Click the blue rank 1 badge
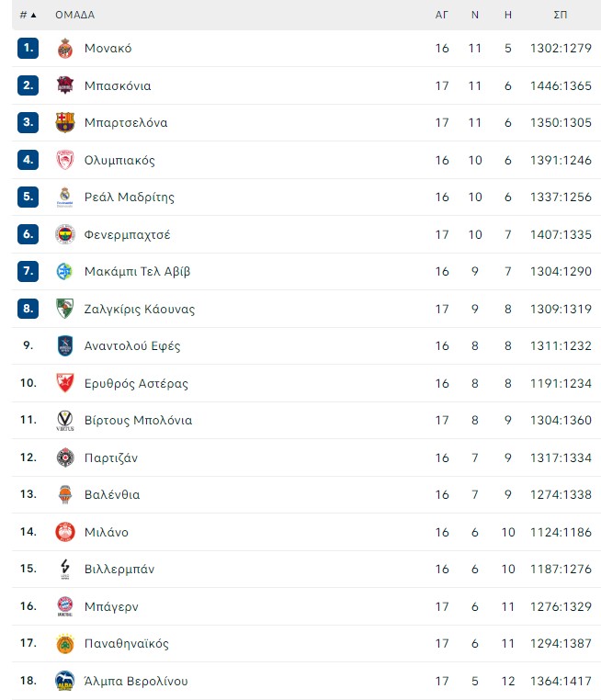Image resolution: width=601 pixels, height=700 pixels. (28, 48)
